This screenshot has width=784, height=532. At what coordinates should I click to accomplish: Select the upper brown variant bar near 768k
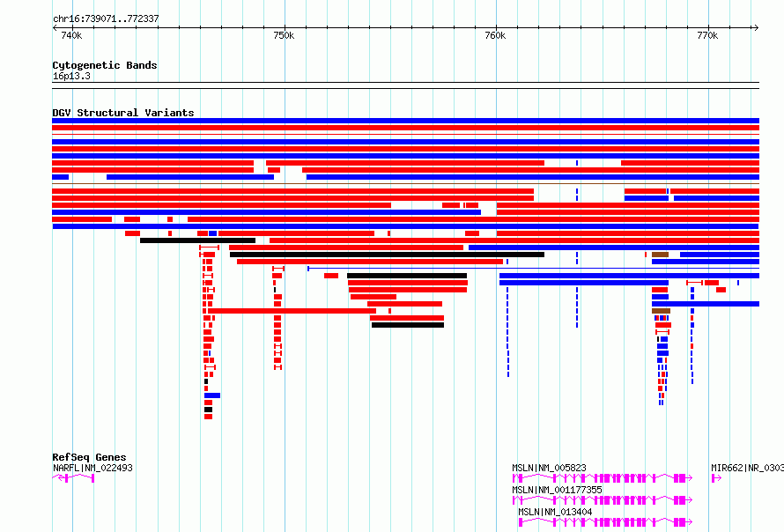(x=660, y=255)
